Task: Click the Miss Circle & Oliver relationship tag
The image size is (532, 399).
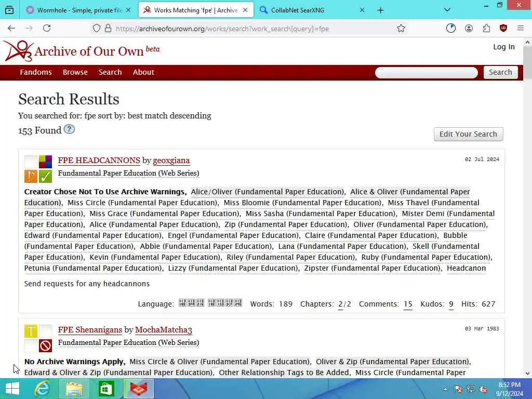Action: [x=219, y=362]
